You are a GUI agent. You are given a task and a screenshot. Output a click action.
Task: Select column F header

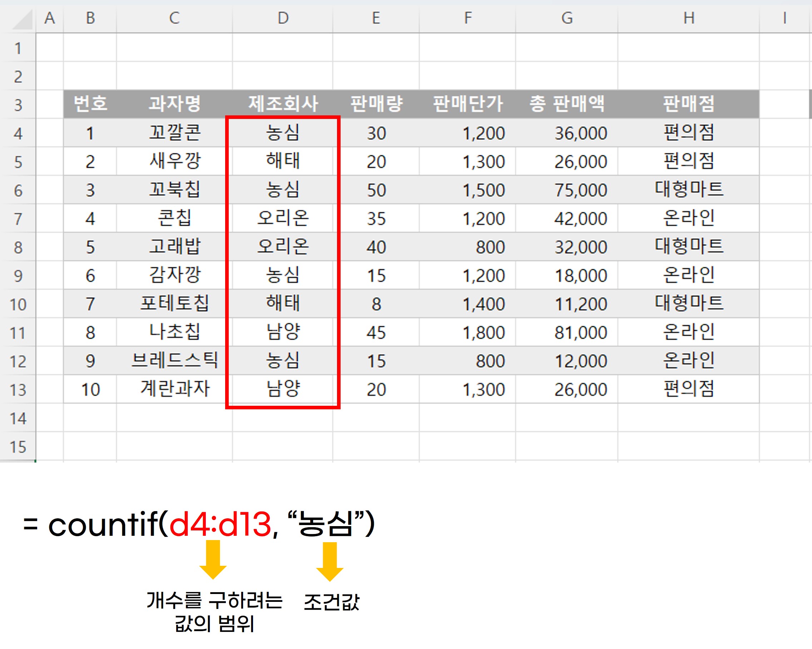click(467, 18)
